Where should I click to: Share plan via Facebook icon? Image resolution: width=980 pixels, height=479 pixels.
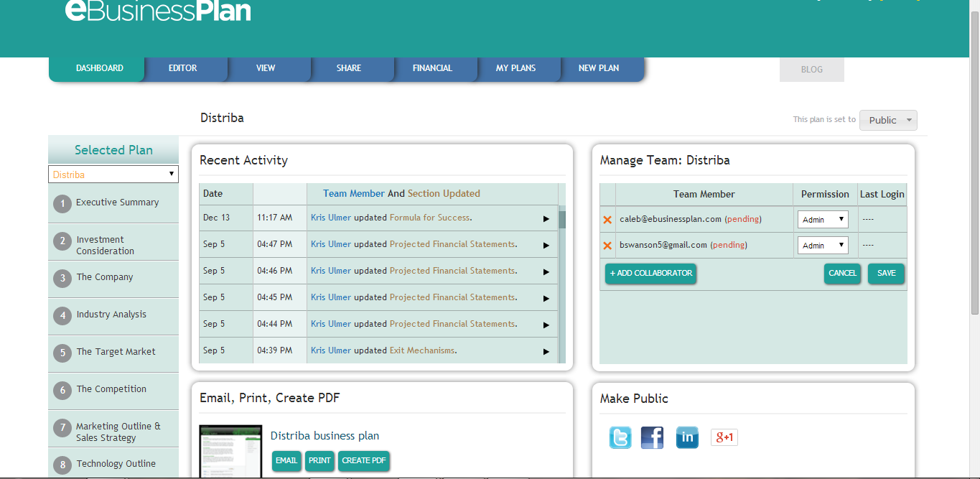[652, 437]
